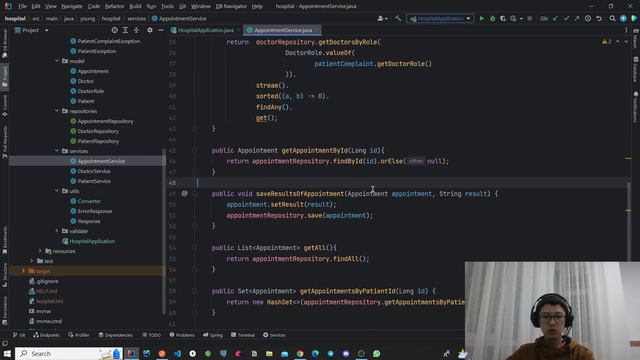Open the Terminal tool window
This screenshot has width=640, height=360.
[243, 335]
